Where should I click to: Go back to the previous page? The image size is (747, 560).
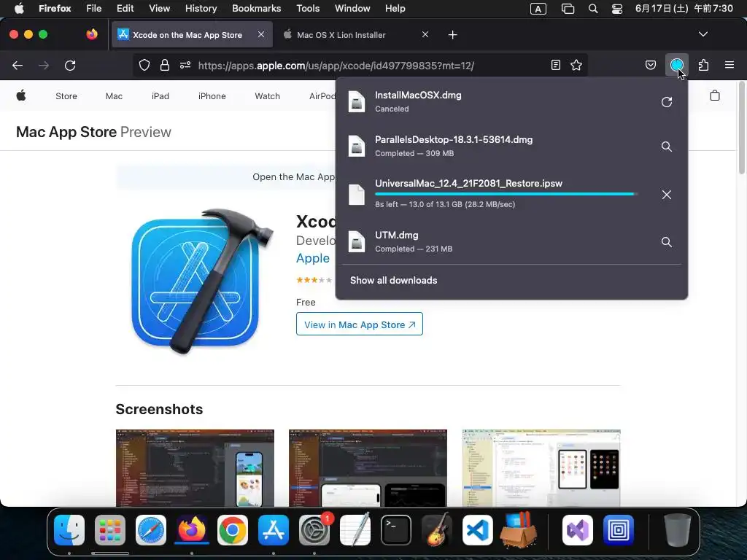click(x=18, y=65)
